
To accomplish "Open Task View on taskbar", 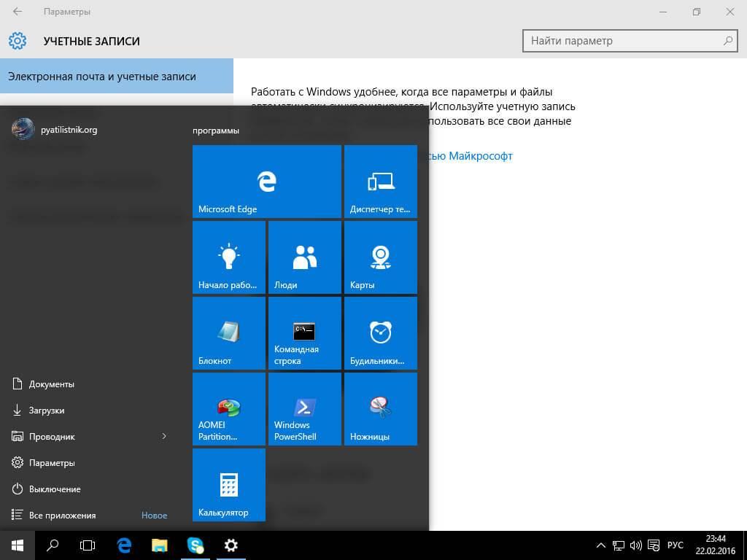I will pyautogui.click(x=88, y=545).
